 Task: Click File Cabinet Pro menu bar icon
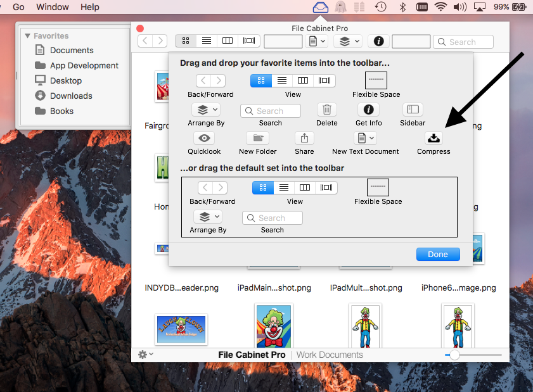320,7
